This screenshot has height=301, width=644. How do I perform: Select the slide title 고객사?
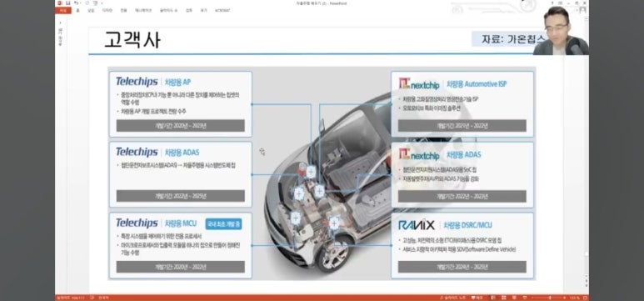(132, 40)
